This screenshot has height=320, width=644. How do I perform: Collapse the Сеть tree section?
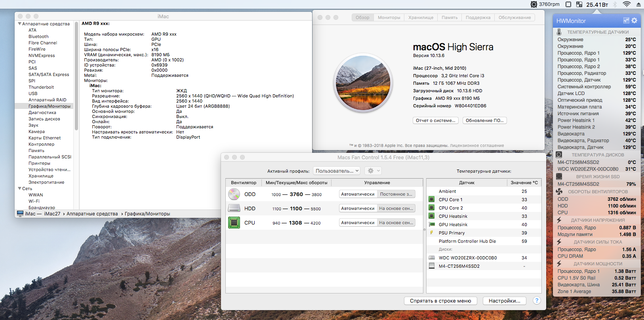click(20, 189)
